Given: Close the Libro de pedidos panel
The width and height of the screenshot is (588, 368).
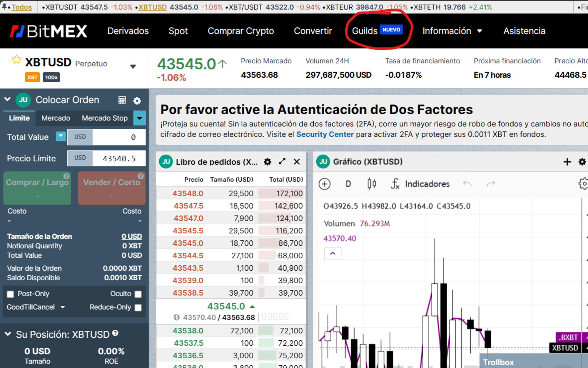Looking at the screenshot, I should [297, 161].
